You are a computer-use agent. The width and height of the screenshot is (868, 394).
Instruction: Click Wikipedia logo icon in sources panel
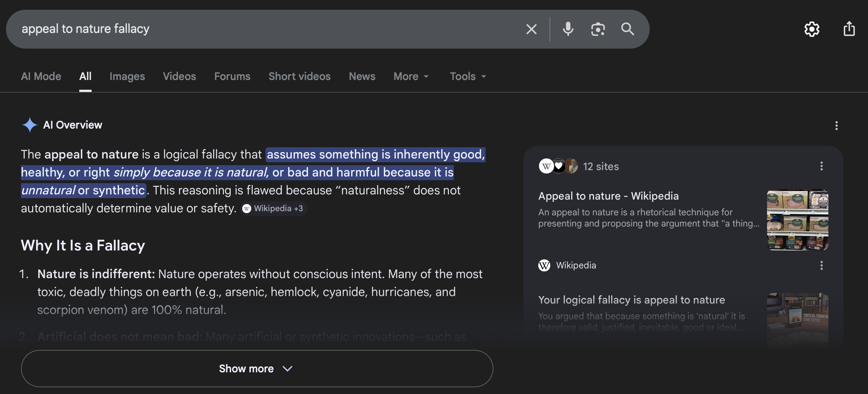[544, 265]
